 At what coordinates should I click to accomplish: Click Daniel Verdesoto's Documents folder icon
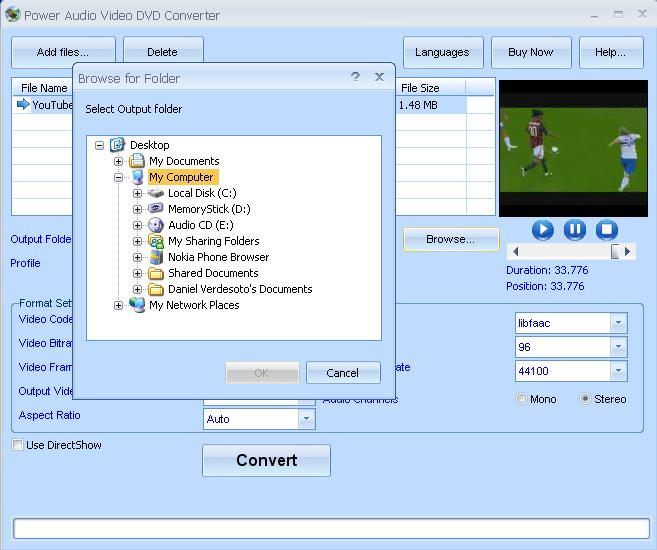pos(156,289)
